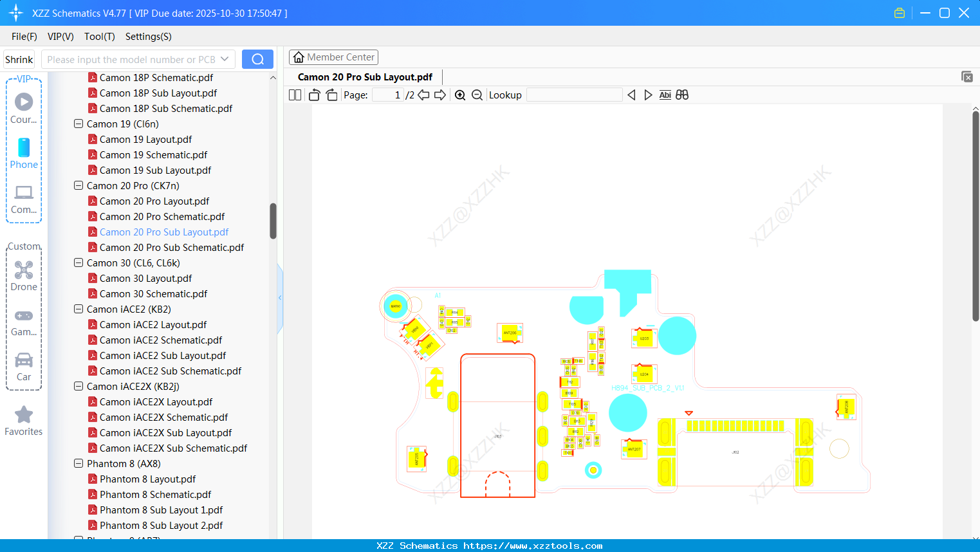Click the page number input box
Viewport: 980px width, 552px height.
click(x=388, y=95)
